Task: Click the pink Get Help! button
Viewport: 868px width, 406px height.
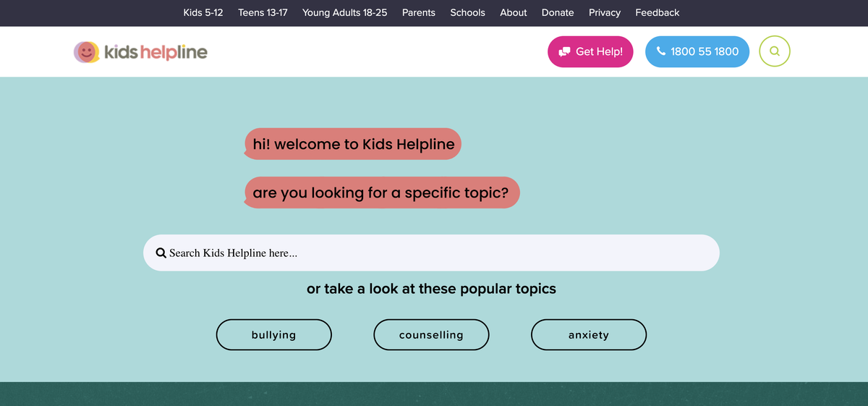Action: coord(590,51)
